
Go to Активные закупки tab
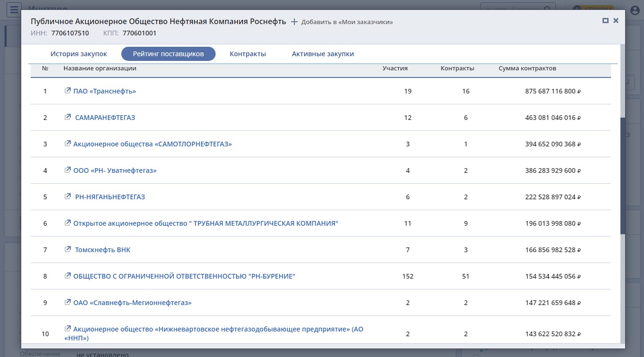pyautogui.click(x=323, y=54)
